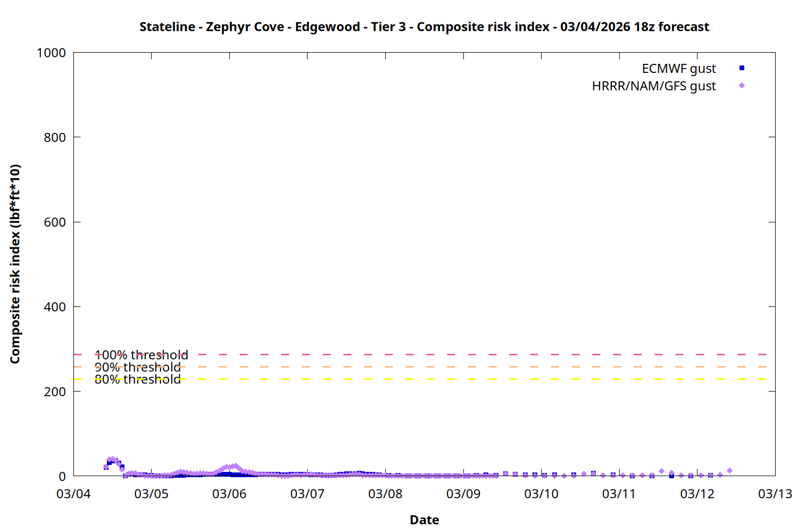Click the purple HRRR/NAM/GFS diamond legend marker

742,86
